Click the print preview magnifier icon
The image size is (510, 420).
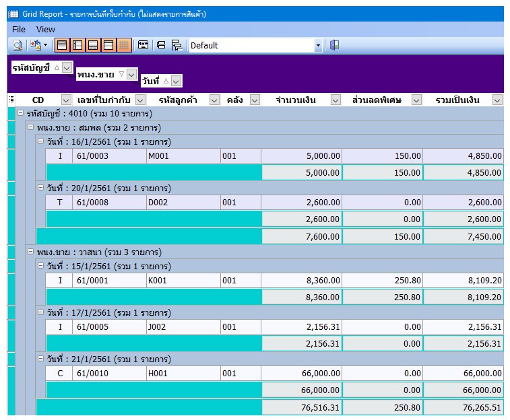pyautogui.click(x=18, y=45)
